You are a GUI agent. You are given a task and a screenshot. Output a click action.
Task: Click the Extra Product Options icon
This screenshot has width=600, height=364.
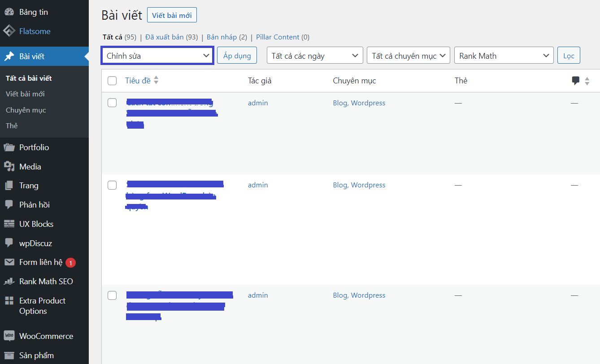coord(9,301)
